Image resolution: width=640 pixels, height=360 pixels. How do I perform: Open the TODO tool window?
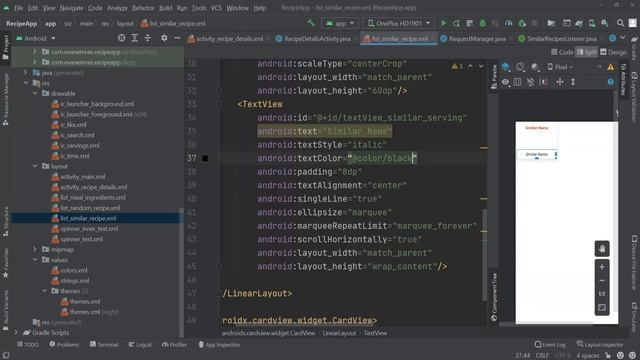pos(28,345)
